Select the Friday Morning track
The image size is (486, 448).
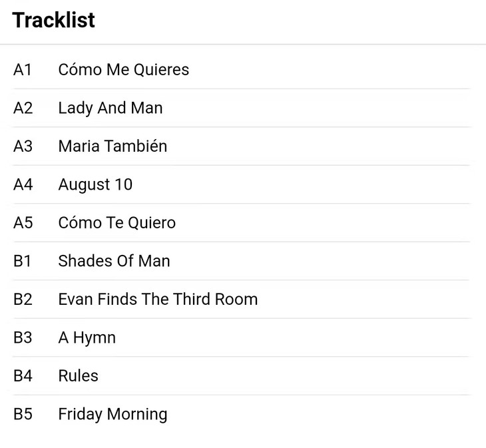pos(113,414)
